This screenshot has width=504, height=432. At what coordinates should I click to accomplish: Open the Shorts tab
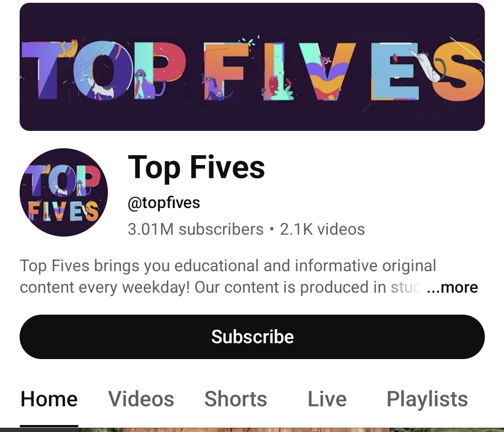(x=235, y=399)
